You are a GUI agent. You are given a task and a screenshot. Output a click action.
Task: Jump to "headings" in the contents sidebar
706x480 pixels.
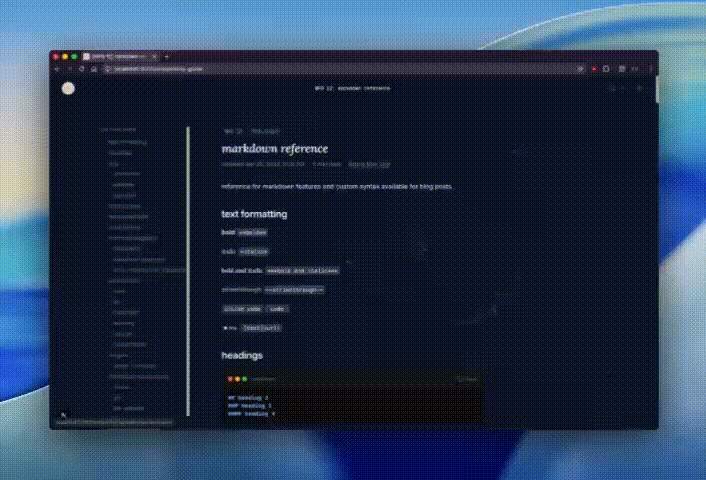click(120, 152)
